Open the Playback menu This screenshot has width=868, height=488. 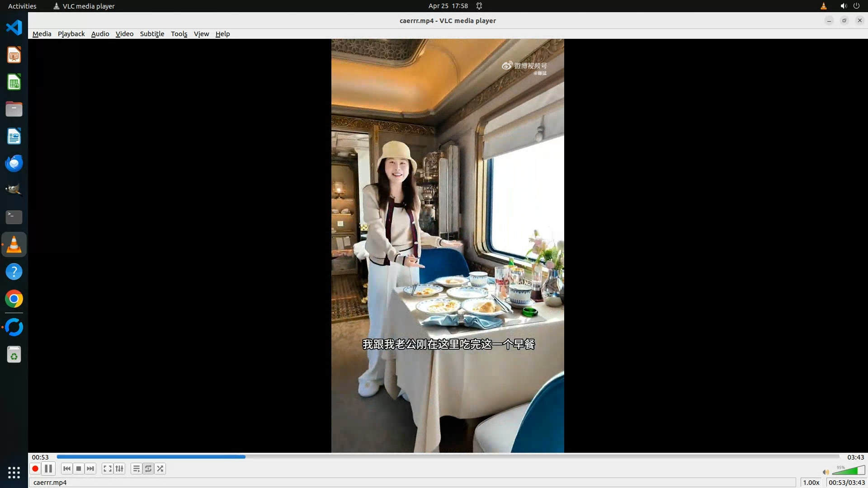71,34
